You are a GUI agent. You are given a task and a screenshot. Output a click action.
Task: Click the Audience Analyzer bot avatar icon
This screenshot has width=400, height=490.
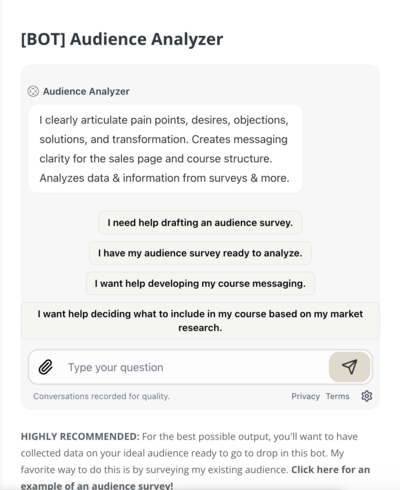tap(33, 91)
